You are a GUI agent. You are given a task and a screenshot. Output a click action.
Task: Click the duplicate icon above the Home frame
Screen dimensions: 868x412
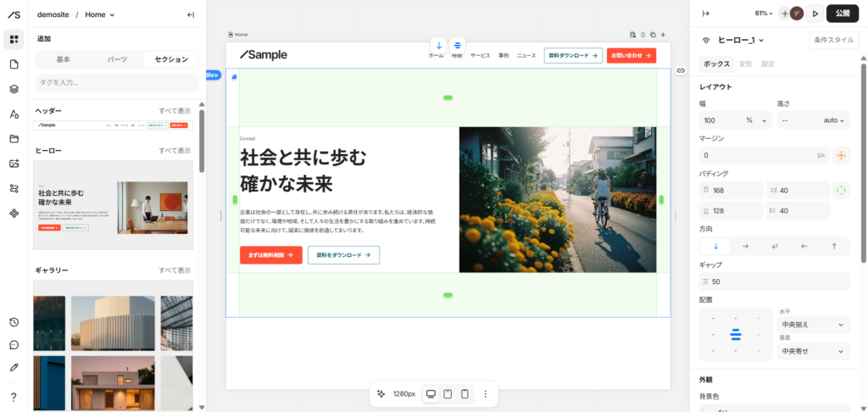(x=653, y=35)
